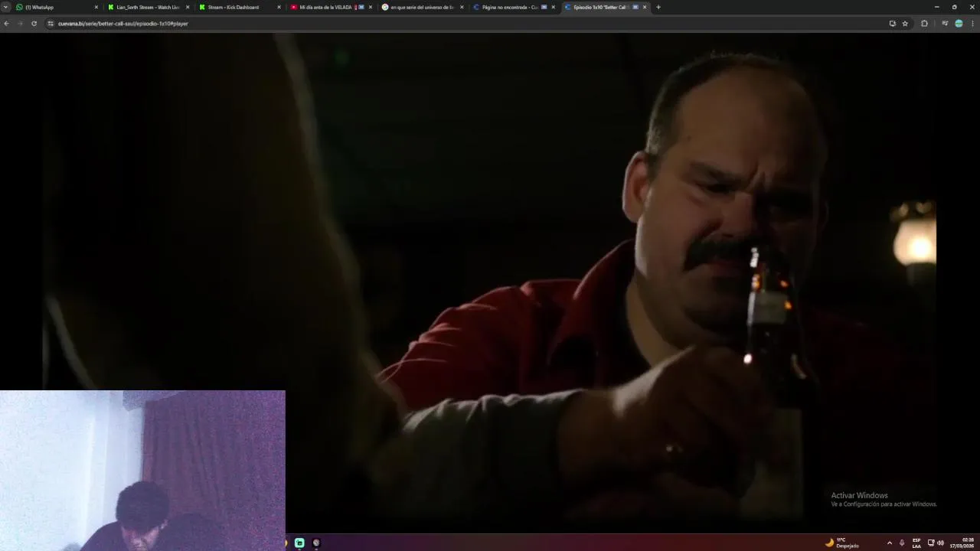Open the media controls icon
The image size is (980, 551).
[945, 24]
